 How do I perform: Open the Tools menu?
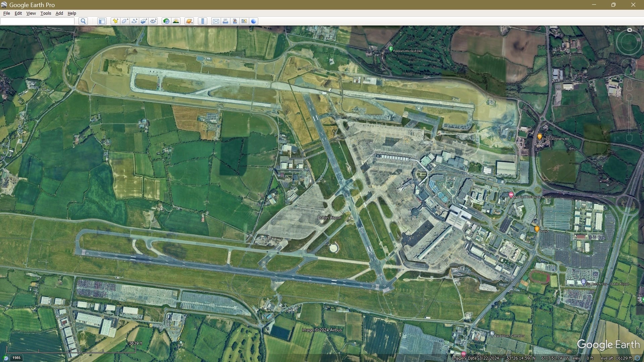46,13
